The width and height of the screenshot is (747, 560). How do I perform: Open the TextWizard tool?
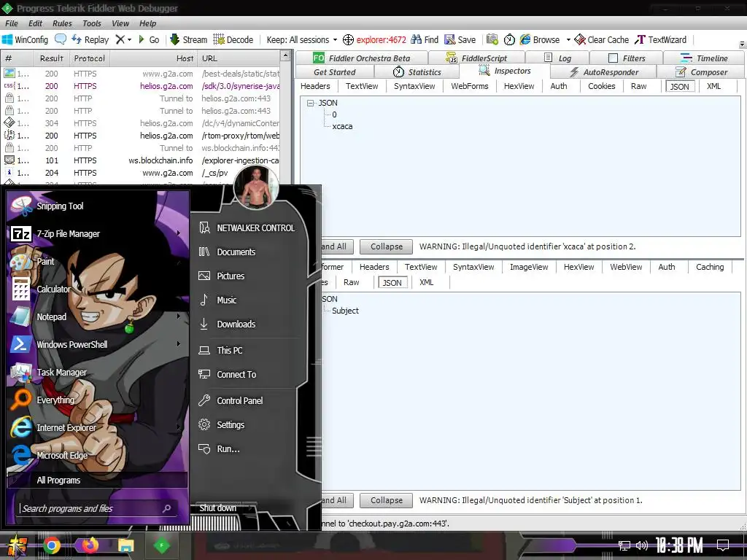[661, 39]
